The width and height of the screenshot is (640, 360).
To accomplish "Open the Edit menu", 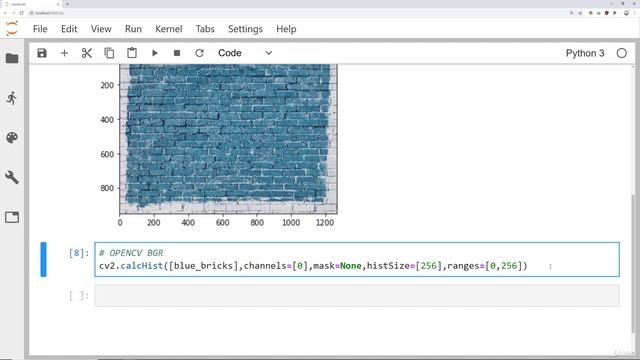I will coord(69,29).
